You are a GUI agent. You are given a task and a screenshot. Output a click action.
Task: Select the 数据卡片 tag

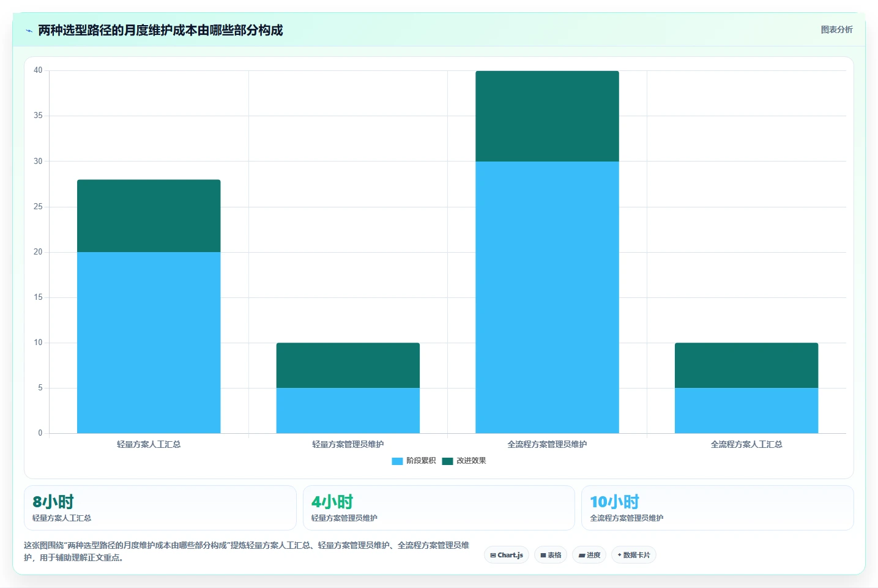634,555
